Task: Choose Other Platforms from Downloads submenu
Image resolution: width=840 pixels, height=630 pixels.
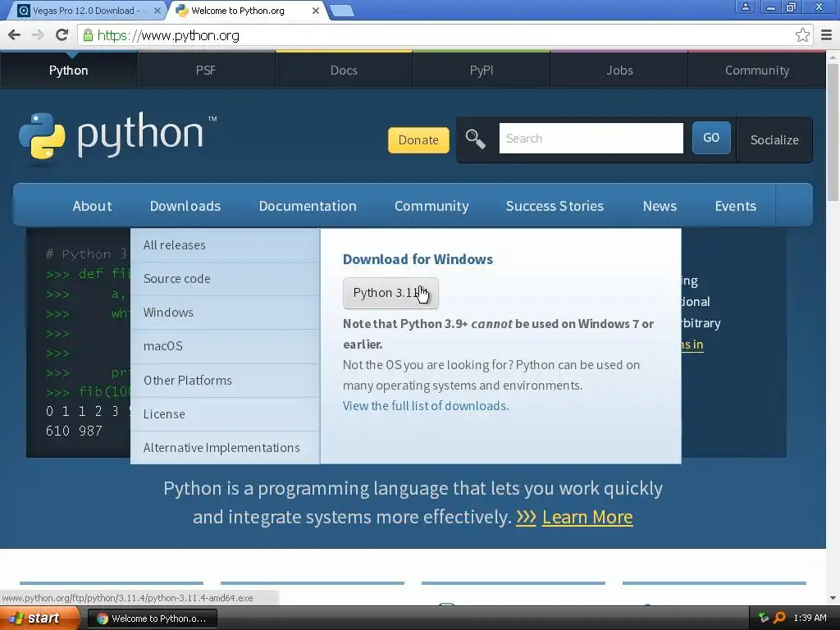Action: [x=225, y=381]
